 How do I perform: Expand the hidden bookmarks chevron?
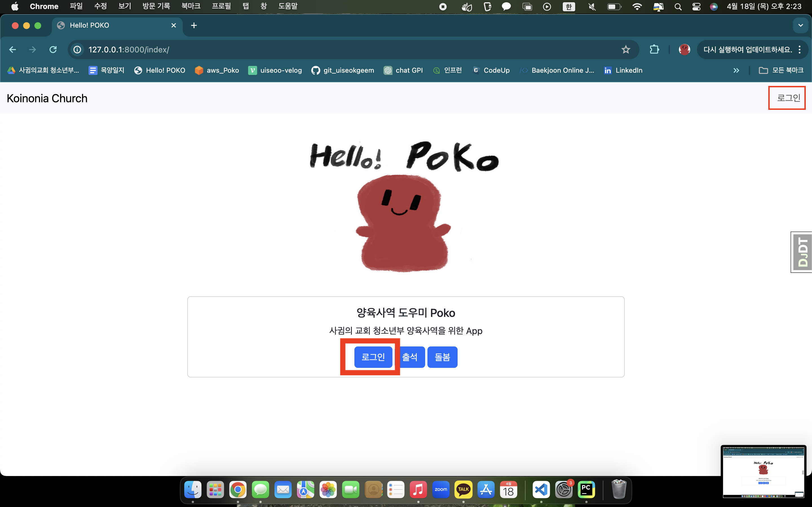click(736, 70)
